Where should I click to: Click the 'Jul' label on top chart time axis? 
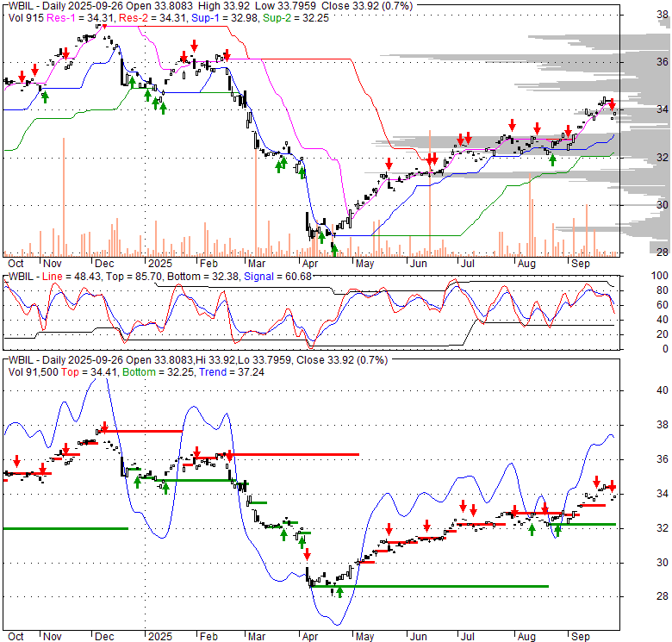pos(467,264)
